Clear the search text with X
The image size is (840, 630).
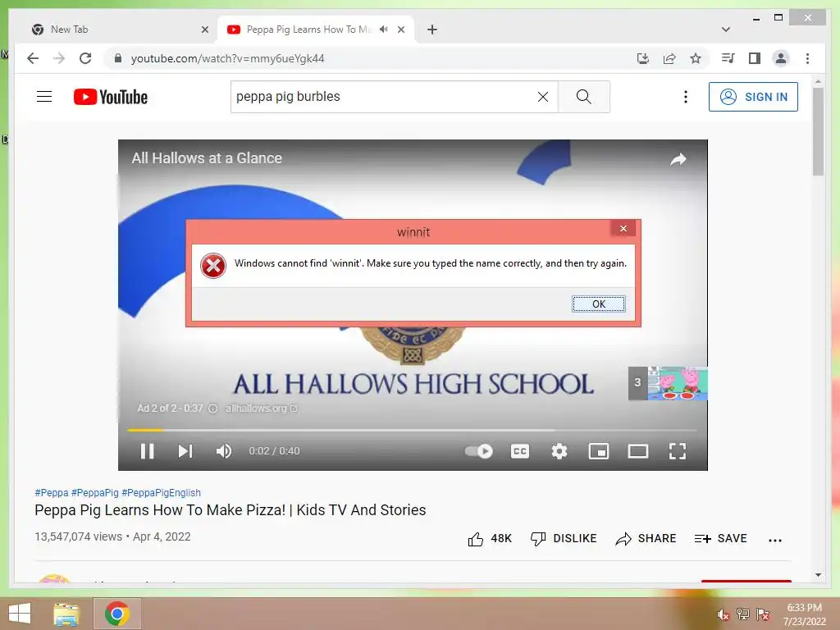(x=543, y=97)
